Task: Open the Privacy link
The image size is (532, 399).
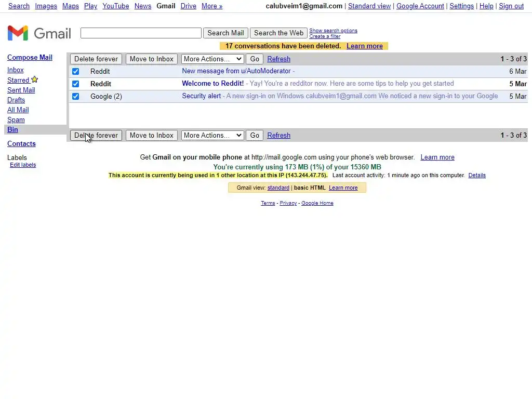Action: point(288,203)
